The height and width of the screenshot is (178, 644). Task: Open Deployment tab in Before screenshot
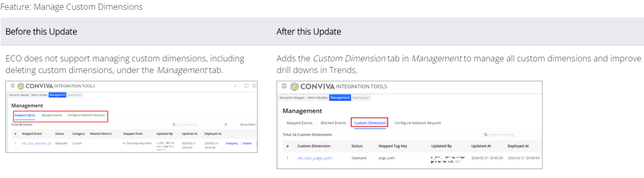coord(74,95)
